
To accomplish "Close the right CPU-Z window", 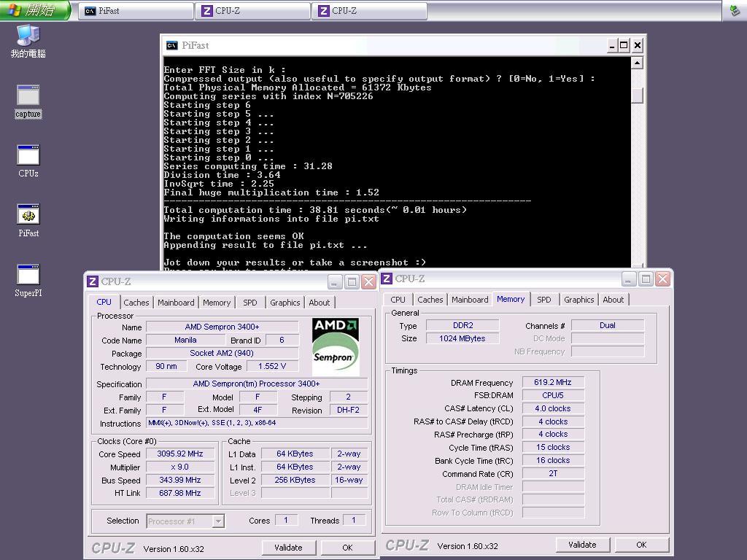I will tap(662, 279).
